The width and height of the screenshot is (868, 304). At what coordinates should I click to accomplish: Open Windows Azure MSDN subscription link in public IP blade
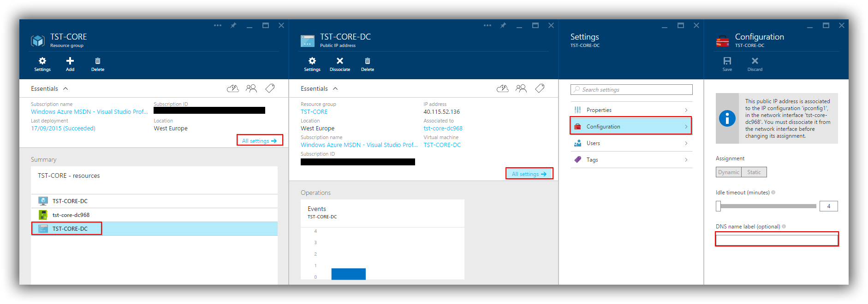pyautogui.click(x=359, y=145)
